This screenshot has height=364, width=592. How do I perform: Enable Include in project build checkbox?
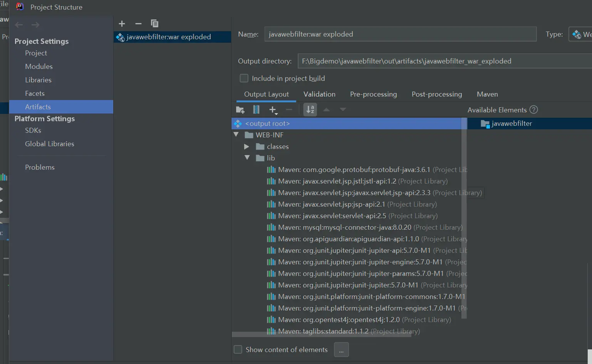point(244,78)
